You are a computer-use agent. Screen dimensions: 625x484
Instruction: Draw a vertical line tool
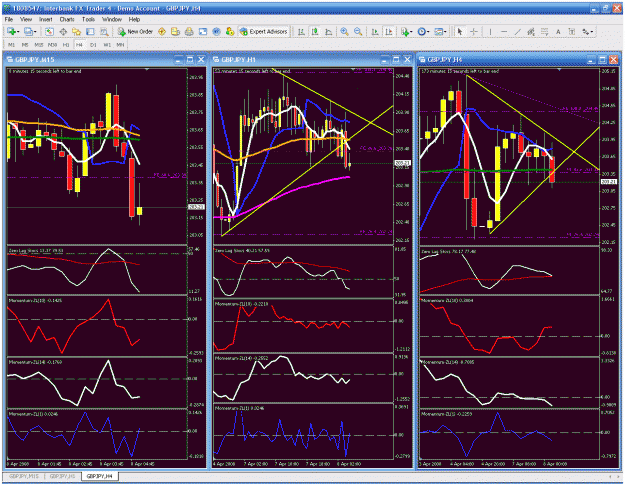point(490,31)
